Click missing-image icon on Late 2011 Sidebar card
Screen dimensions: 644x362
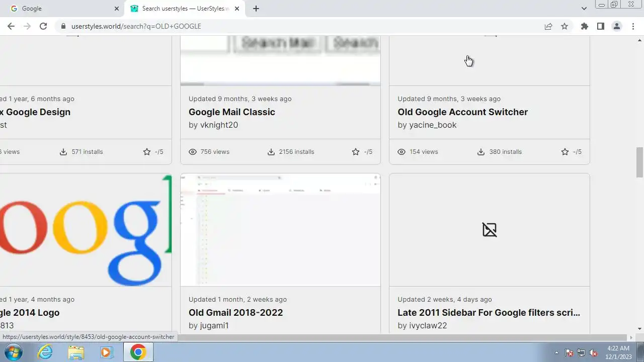point(490,230)
